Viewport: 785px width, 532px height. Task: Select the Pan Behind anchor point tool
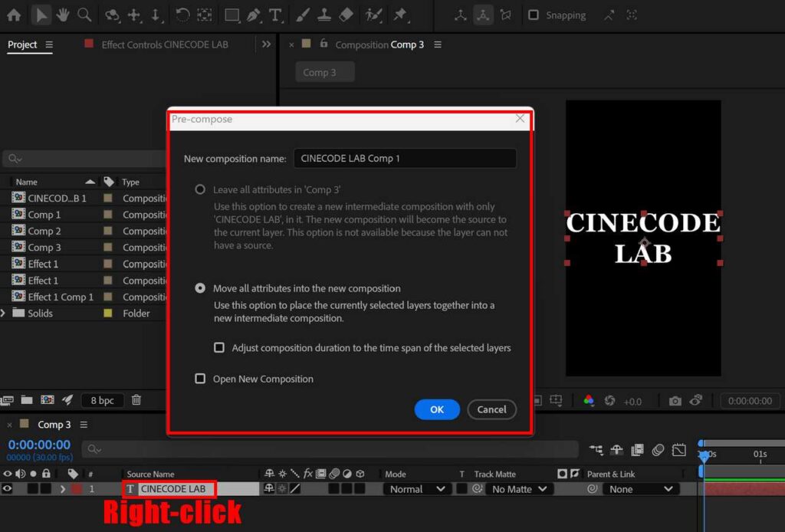tap(204, 15)
